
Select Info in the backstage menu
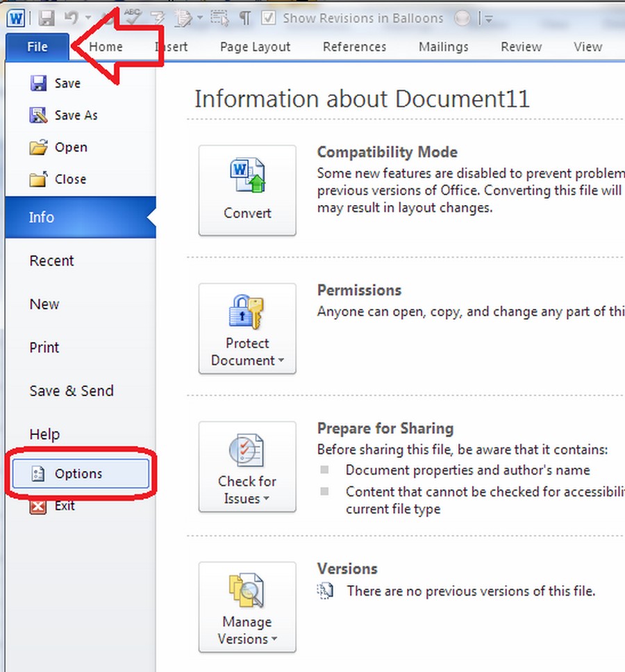click(x=81, y=218)
